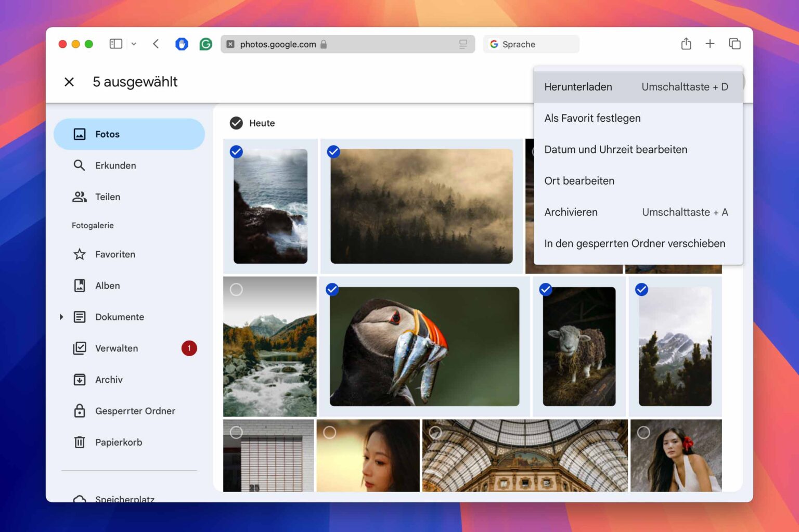799x532 pixels.
Task: Select Archivieren in the menu
Action: tap(571, 212)
